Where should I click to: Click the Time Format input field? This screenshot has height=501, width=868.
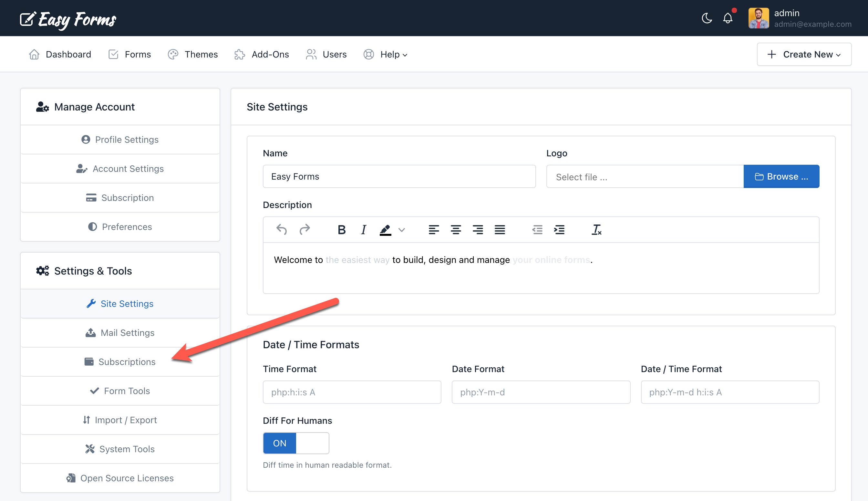tap(352, 392)
